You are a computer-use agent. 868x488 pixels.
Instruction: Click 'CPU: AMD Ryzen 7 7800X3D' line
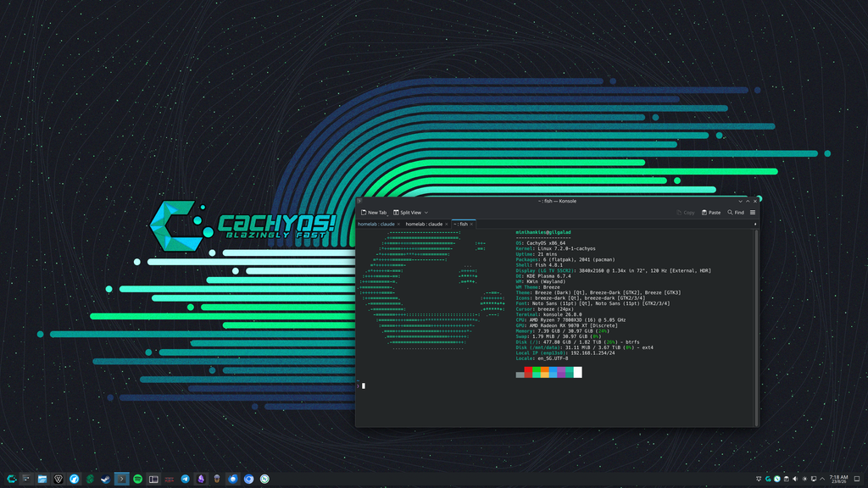pyautogui.click(x=570, y=320)
